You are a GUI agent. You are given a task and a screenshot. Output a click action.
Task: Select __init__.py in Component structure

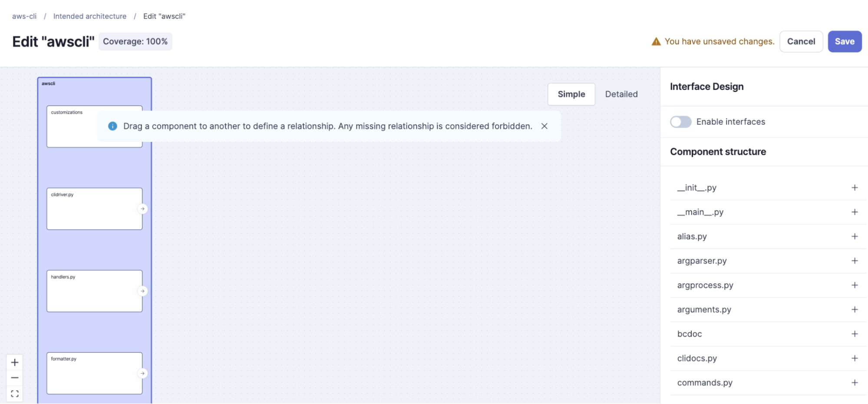click(x=697, y=187)
